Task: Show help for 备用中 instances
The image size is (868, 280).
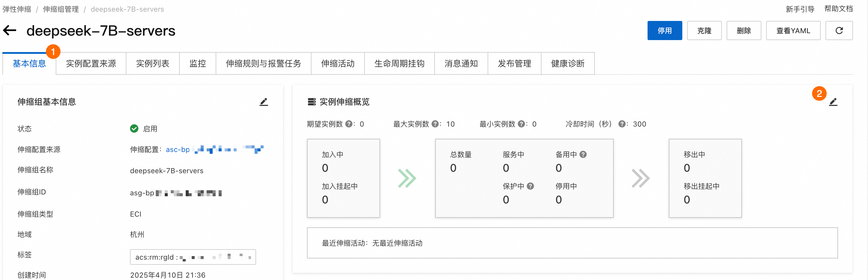Action: 583,154
